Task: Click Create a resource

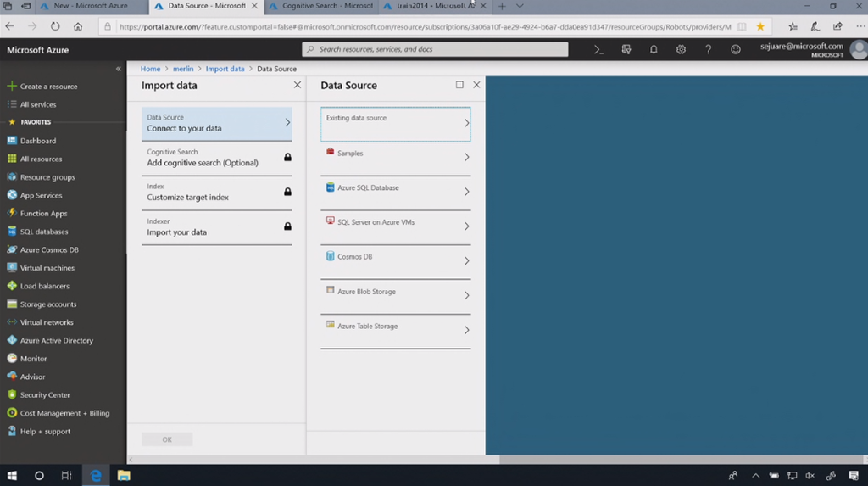Action: tap(48, 87)
